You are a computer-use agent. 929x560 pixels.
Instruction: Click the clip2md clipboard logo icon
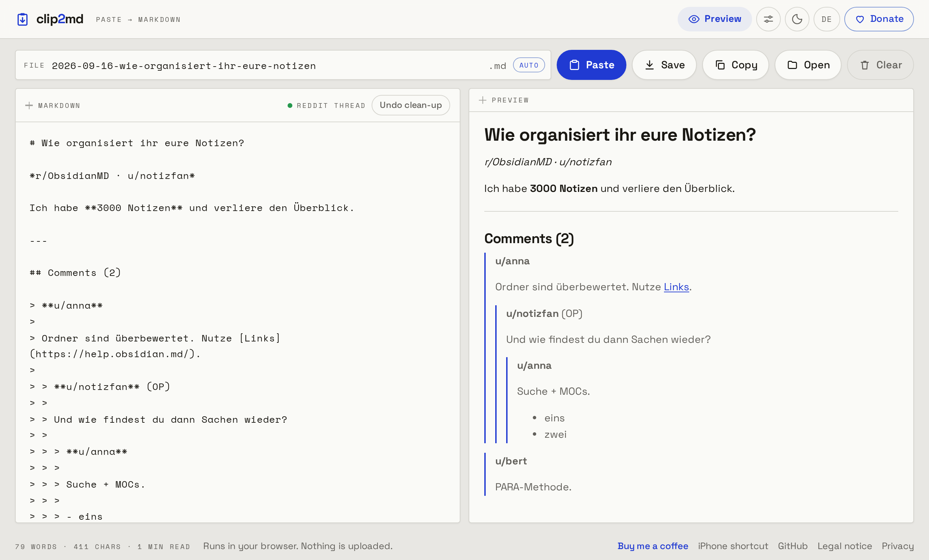pyautogui.click(x=23, y=19)
